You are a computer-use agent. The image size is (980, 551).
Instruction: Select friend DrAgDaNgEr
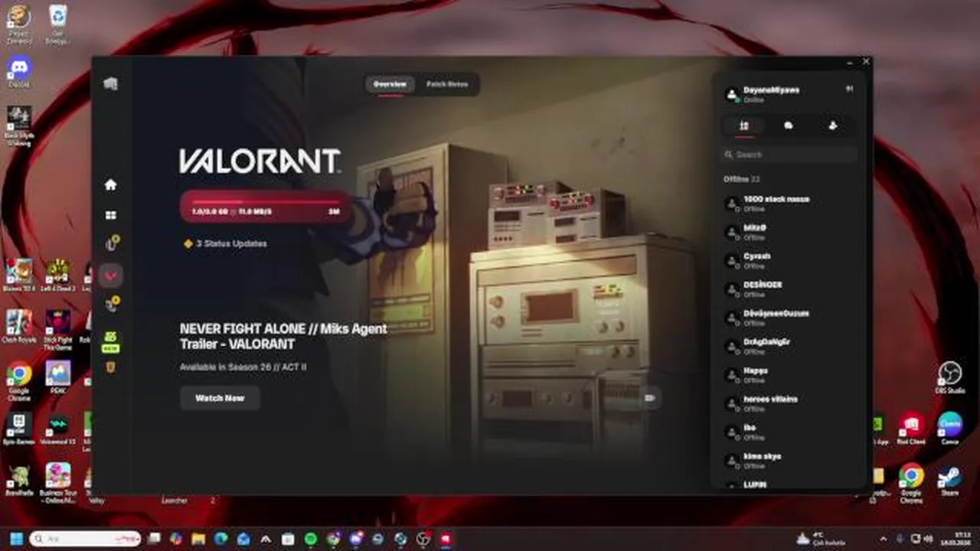[x=790, y=346]
